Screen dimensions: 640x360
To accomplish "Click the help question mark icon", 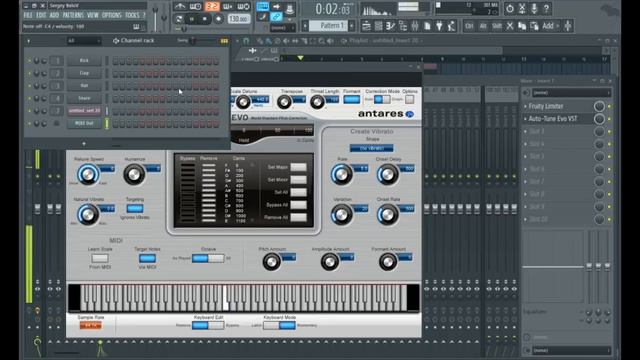I will (546, 8).
